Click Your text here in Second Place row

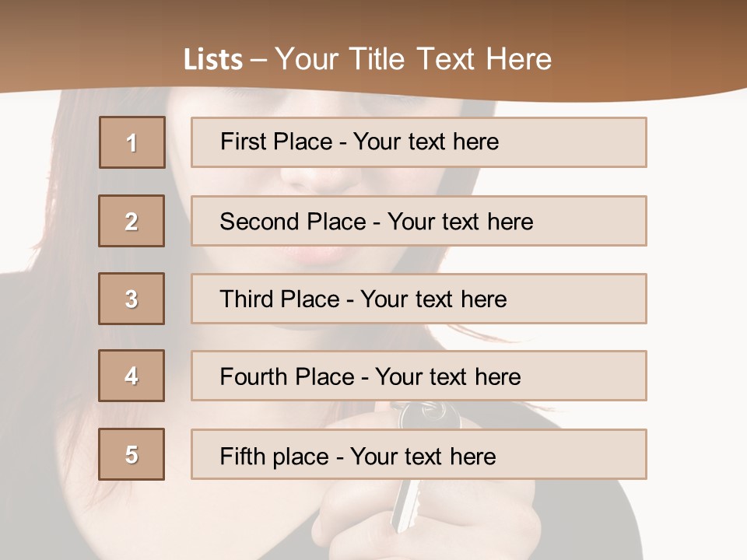[x=460, y=222]
